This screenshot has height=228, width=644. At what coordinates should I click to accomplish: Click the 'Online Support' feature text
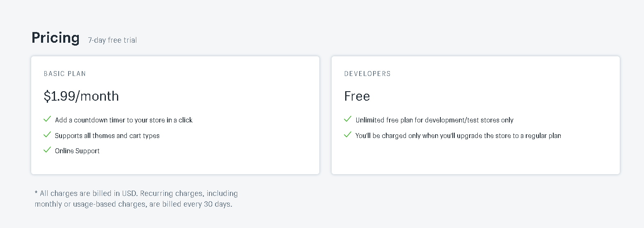pos(77,151)
